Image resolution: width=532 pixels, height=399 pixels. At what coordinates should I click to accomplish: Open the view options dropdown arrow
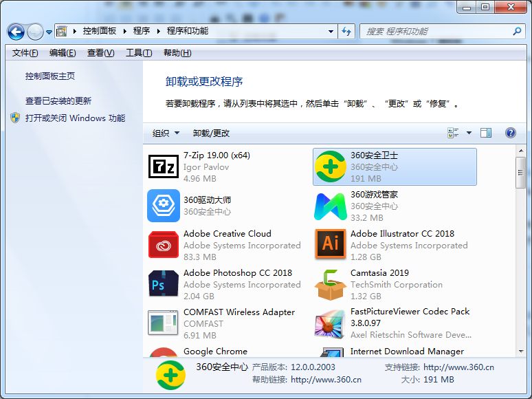click(x=469, y=133)
